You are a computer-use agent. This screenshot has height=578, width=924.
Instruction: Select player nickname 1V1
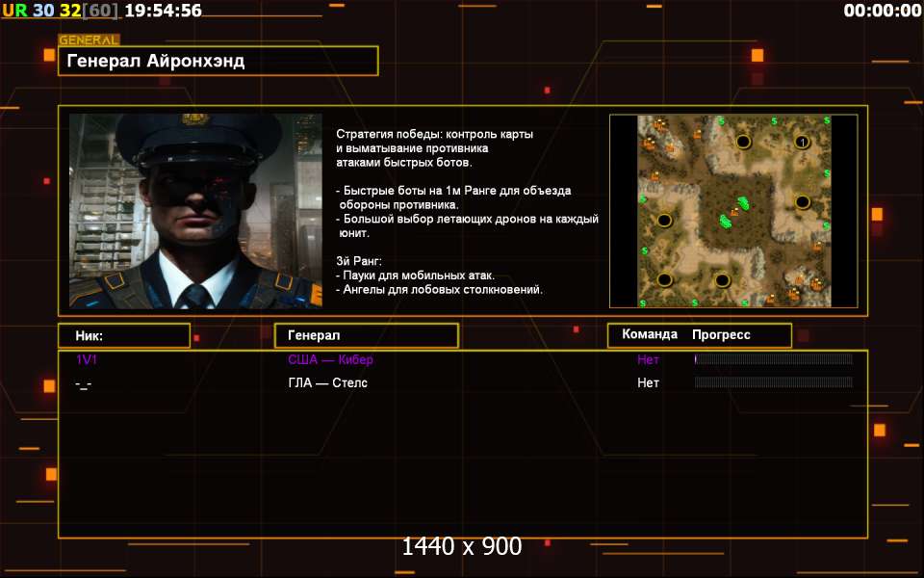point(87,359)
